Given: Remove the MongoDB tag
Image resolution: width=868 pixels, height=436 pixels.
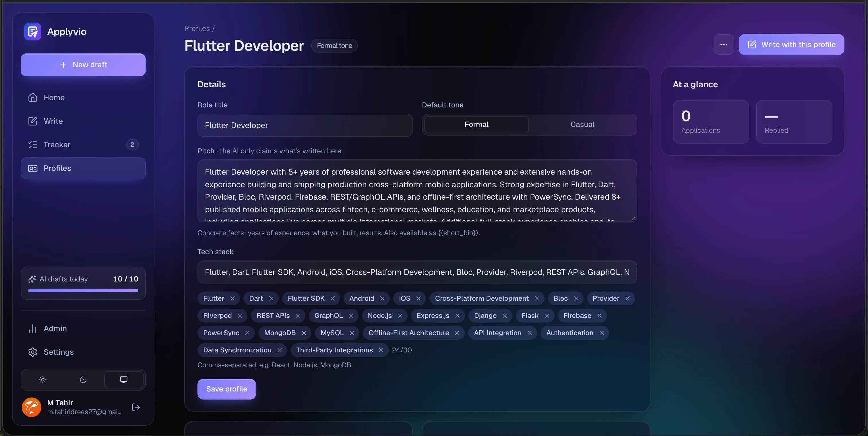Looking at the screenshot, I should coord(304,333).
